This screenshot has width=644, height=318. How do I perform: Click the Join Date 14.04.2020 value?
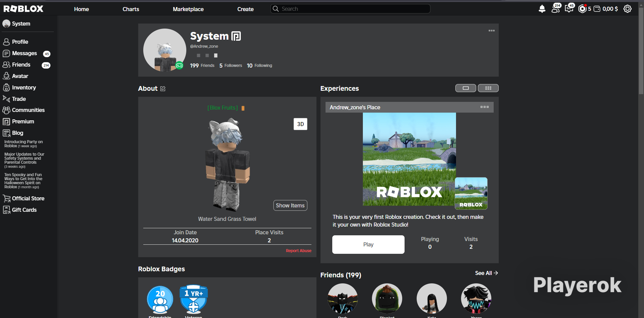[185, 240]
